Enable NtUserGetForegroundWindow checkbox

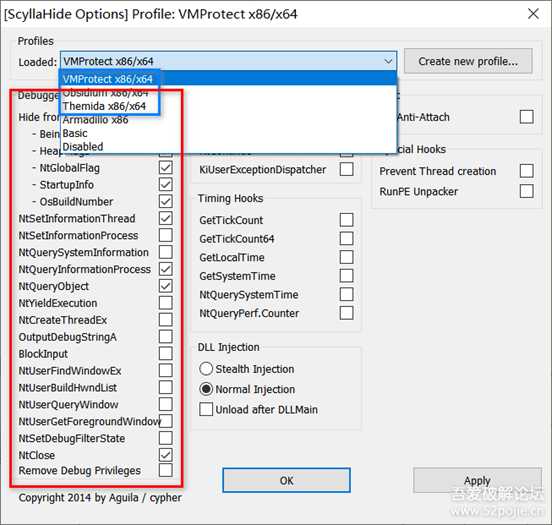click(x=165, y=421)
